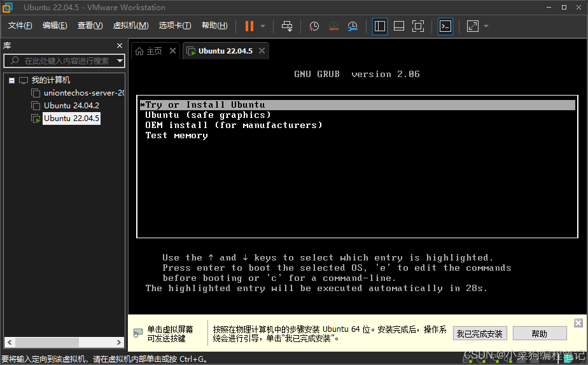Click the VMware Workstation logo icon
The width and height of the screenshot is (588, 365).
point(8,7)
